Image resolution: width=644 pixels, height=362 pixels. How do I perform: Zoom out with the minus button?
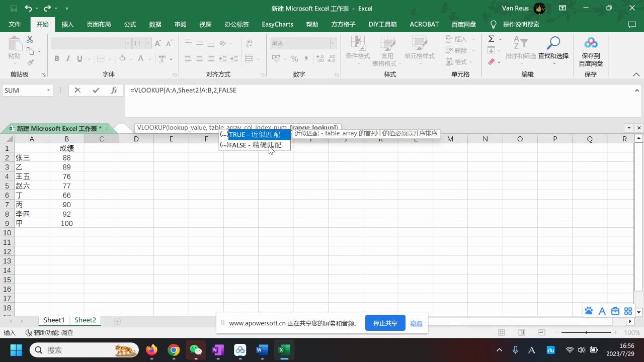(x=557, y=332)
